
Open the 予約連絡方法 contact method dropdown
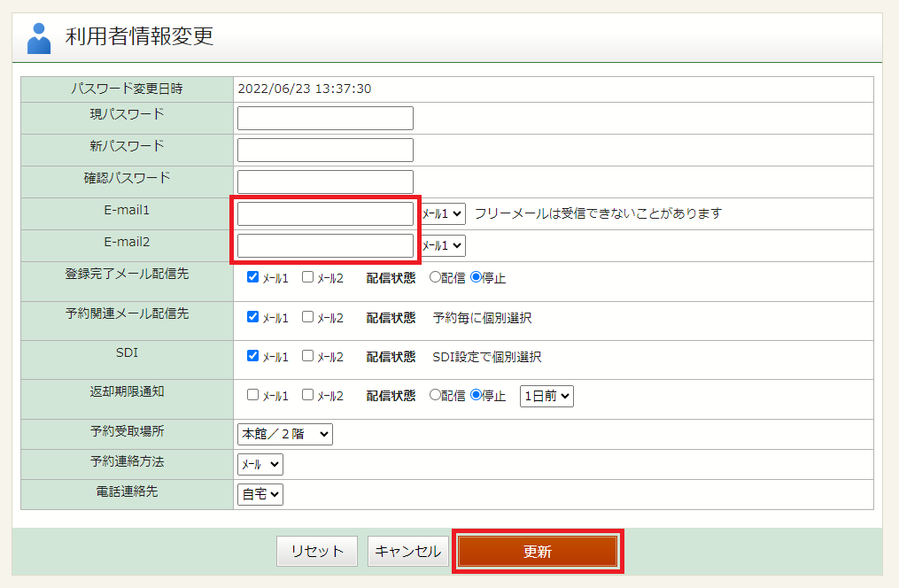click(259, 463)
